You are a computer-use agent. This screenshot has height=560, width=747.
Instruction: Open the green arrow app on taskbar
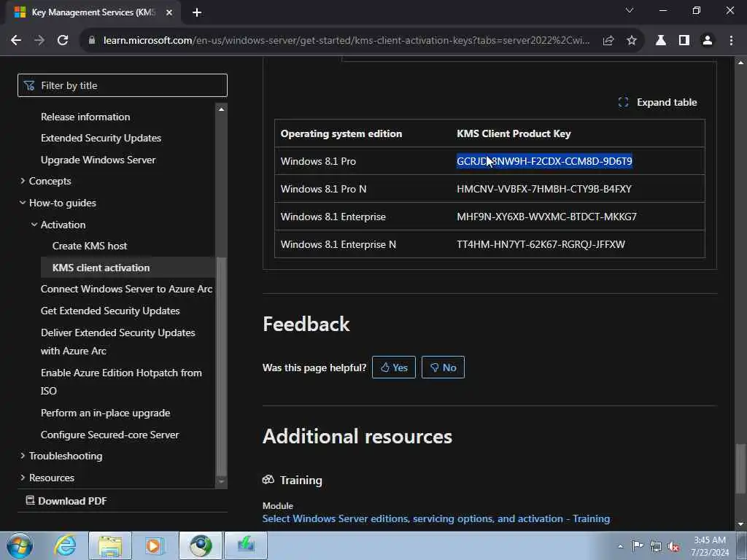click(246, 545)
